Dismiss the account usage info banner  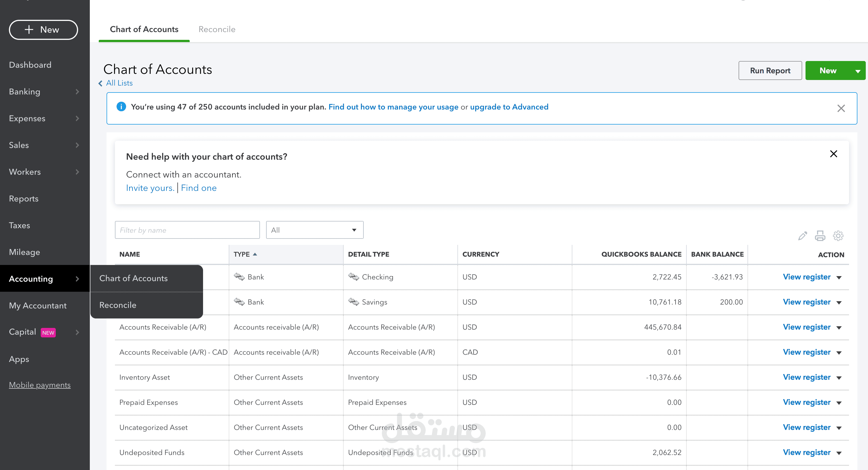click(x=841, y=108)
